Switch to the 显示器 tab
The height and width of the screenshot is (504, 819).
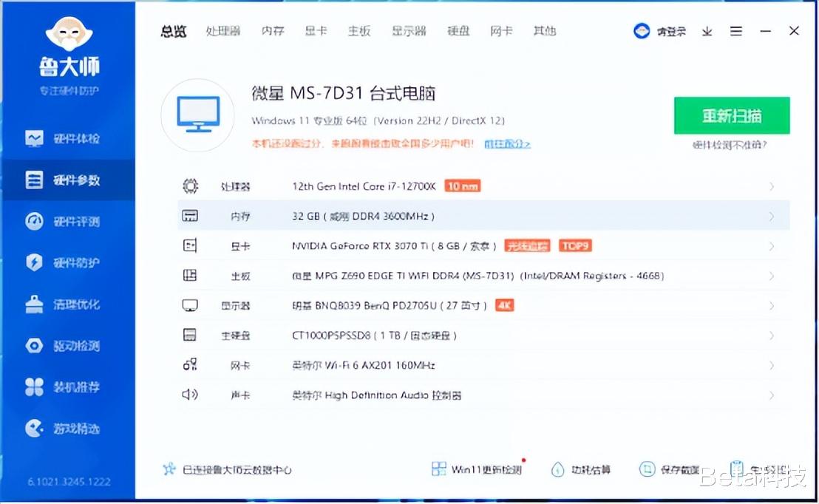pos(409,31)
